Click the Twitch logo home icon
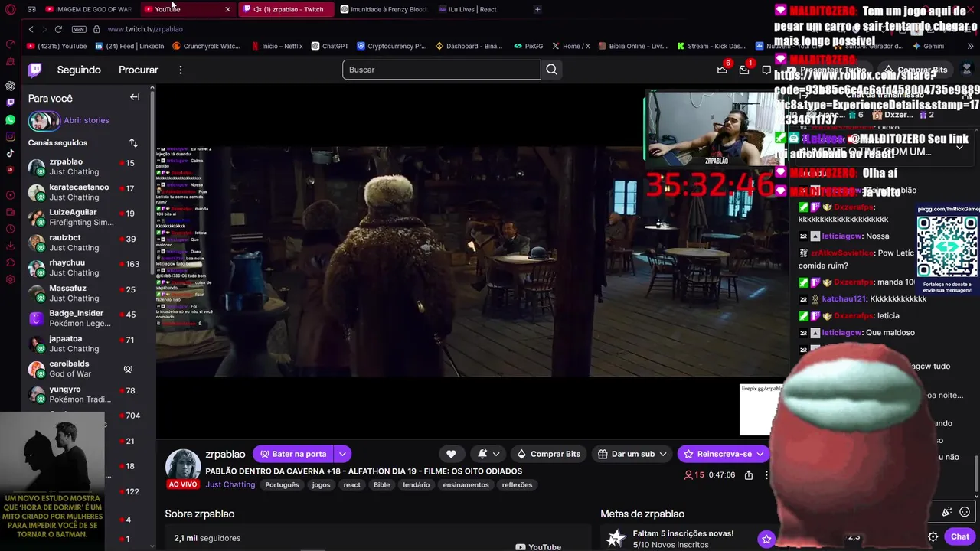Image resolution: width=980 pixels, height=551 pixels. (35, 70)
